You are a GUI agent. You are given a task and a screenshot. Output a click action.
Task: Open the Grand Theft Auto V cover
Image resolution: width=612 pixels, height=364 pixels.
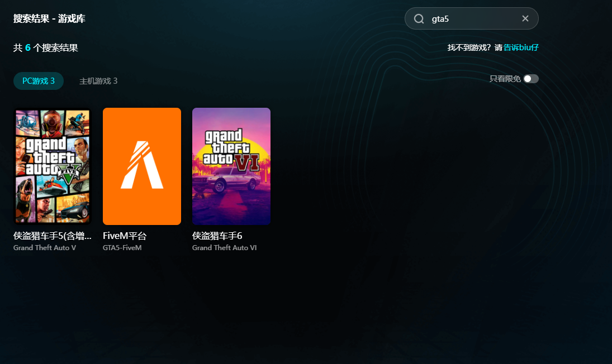pyautogui.click(x=53, y=166)
